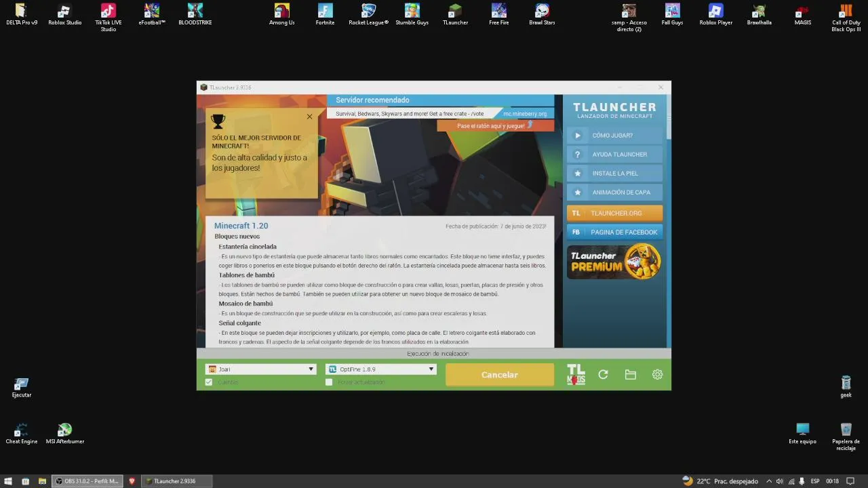Open the Rocket League desktop icon
The height and width of the screenshot is (488, 868).
(x=369, y=15)
